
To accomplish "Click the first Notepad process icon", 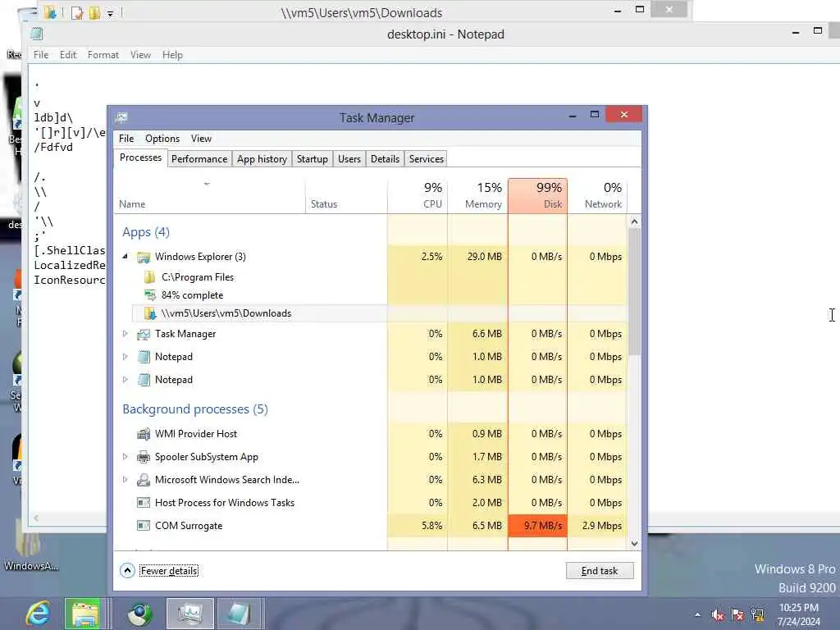I will (x=143, y=357).
